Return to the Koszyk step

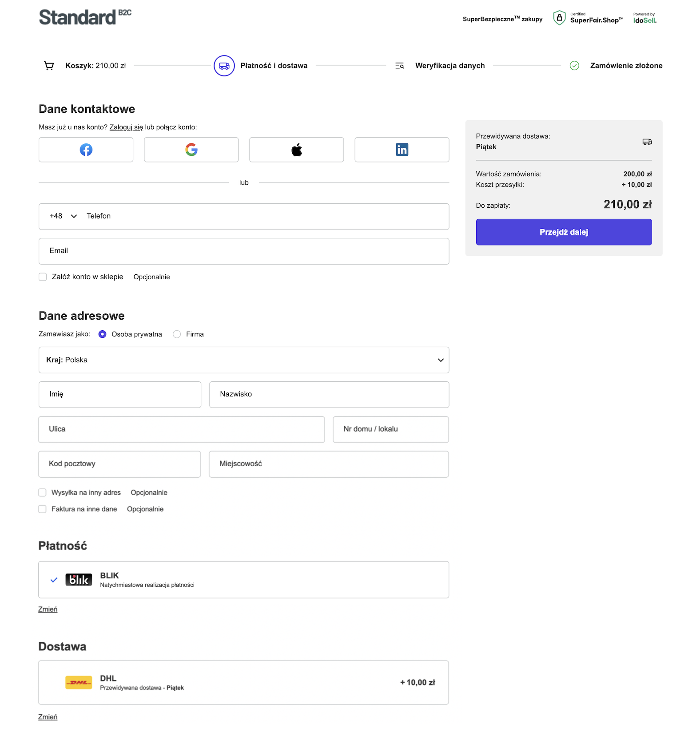point(95,66)
